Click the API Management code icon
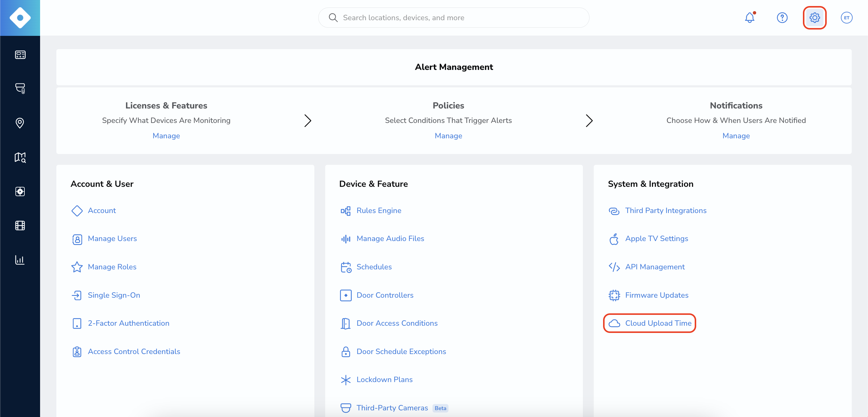Screen dimensions: 868x417 click(614, 267)
